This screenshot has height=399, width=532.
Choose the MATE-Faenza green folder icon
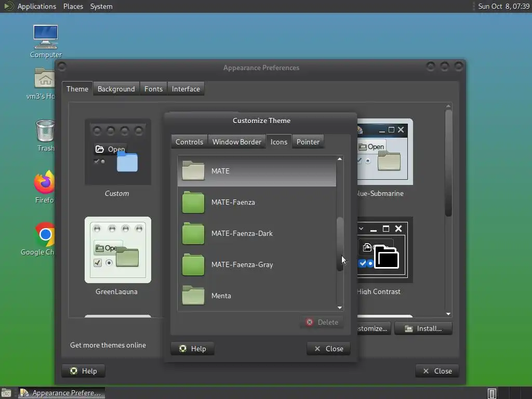193,202
